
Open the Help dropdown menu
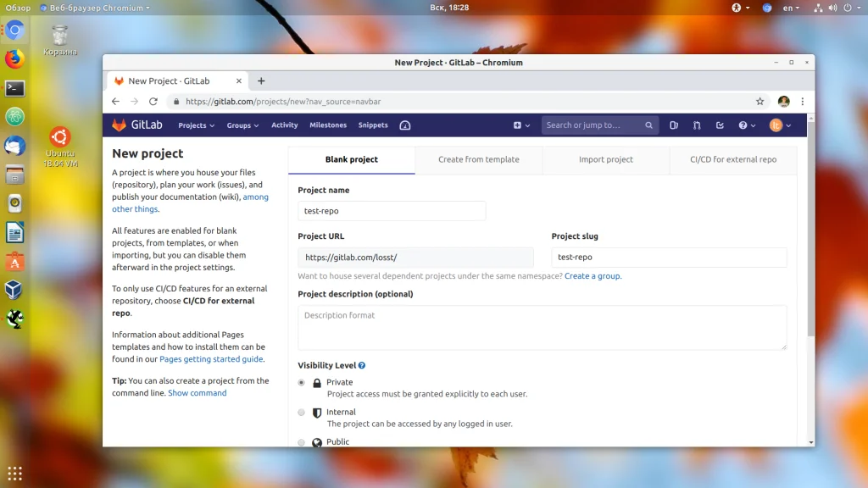(747, 125)
